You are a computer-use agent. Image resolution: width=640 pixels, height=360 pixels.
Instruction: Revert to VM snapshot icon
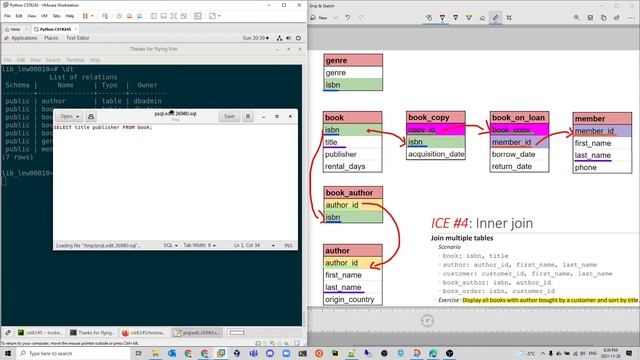tap(129, 16)
